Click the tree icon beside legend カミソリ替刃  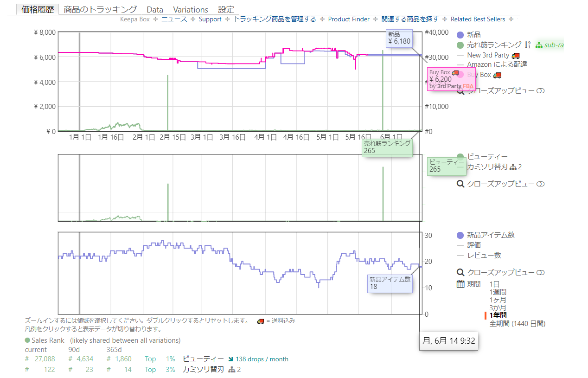tap(513, 167)
